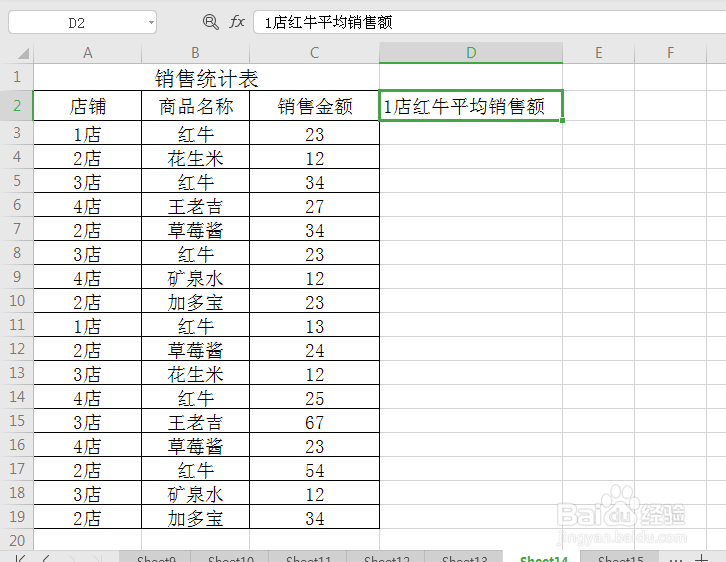Image resolution: width=726 pixels, height=562 pixels.
Task: Click cell B6 containing 王老吉
Action: tap(195, 206)
